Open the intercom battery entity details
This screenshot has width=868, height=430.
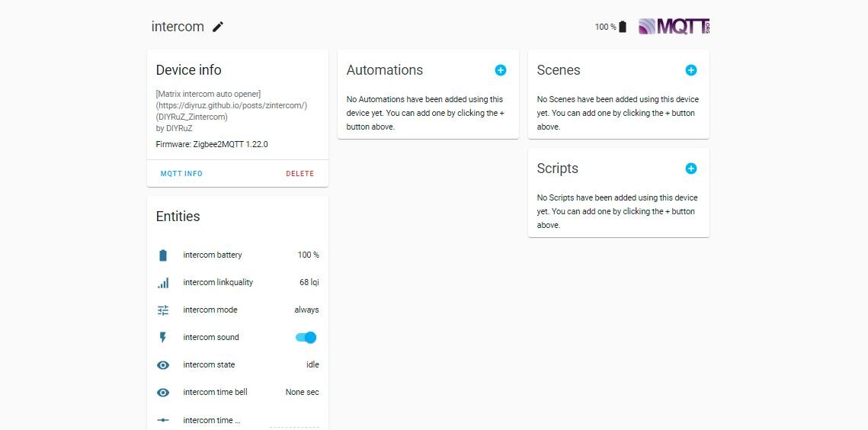[213, 255]
